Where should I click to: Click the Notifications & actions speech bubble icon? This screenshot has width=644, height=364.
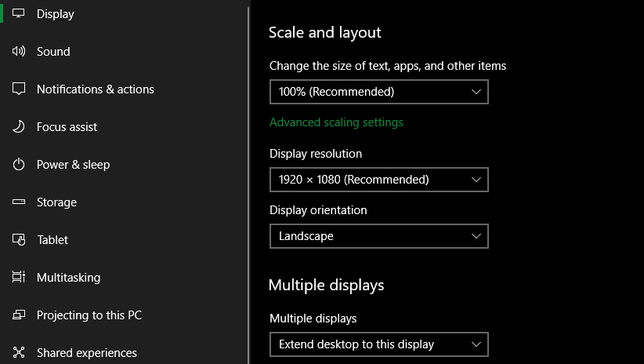pyautogui.click(x=20, y=89)
